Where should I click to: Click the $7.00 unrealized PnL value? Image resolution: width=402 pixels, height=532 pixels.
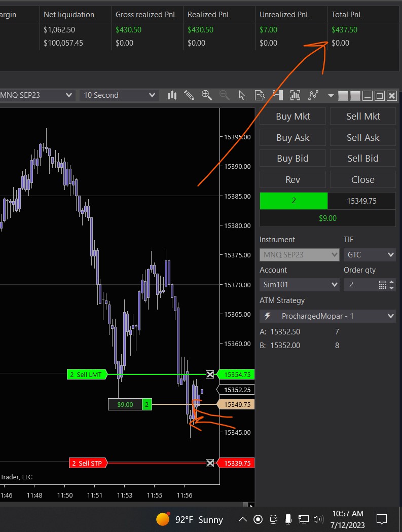[268, 30]
